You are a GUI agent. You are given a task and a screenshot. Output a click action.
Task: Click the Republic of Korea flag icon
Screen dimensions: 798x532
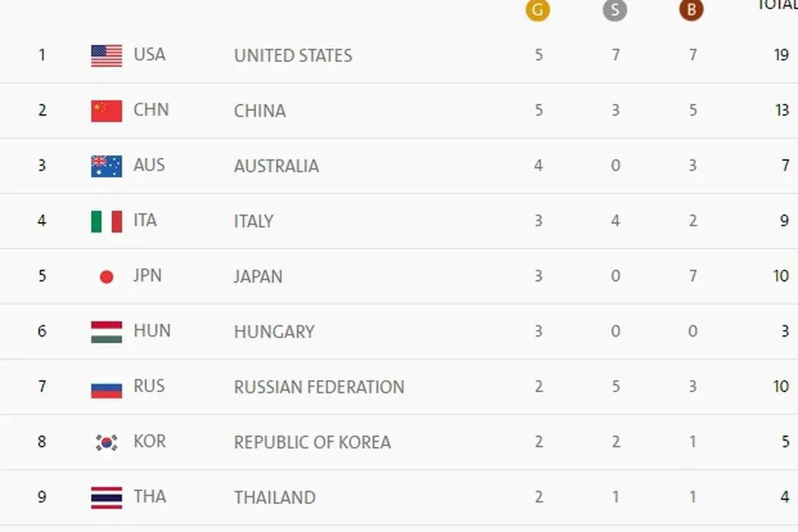point(106,442)
